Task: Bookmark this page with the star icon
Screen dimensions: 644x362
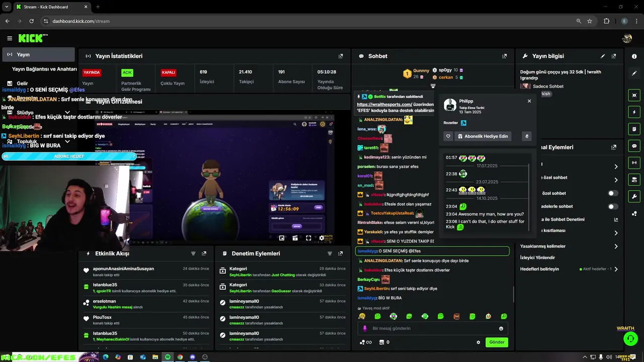Action: coord(590,21)
